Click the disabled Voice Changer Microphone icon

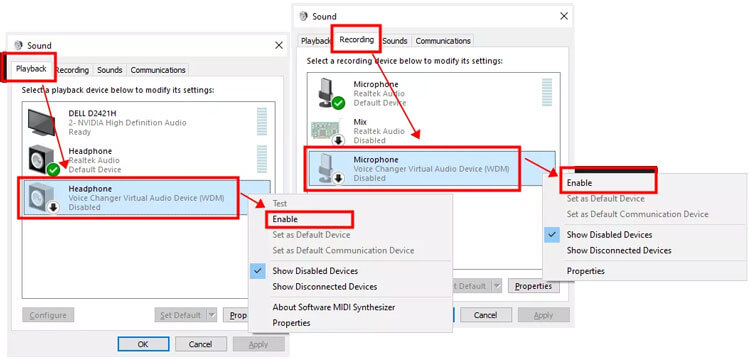click(x=330, y=168)
